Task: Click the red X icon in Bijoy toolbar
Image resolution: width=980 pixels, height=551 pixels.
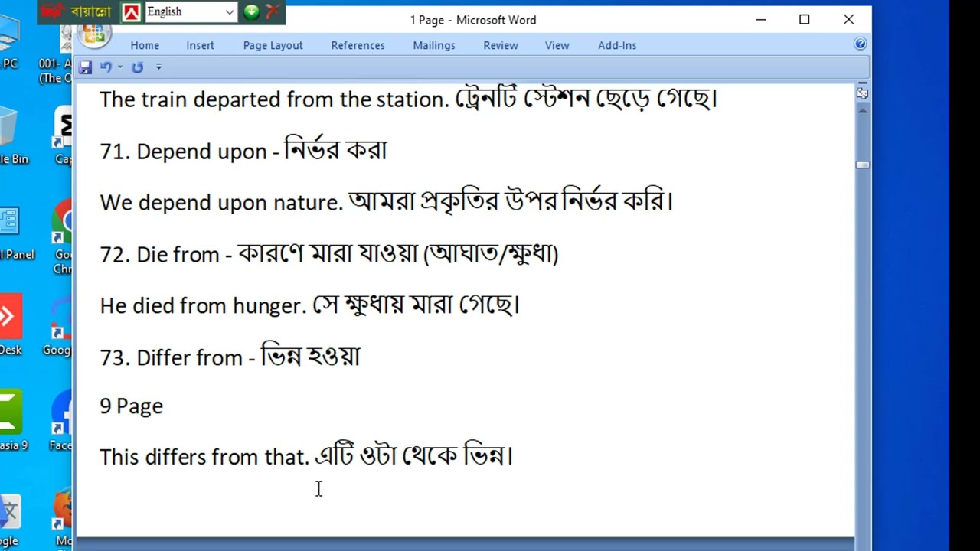Action: click(273, 11)
